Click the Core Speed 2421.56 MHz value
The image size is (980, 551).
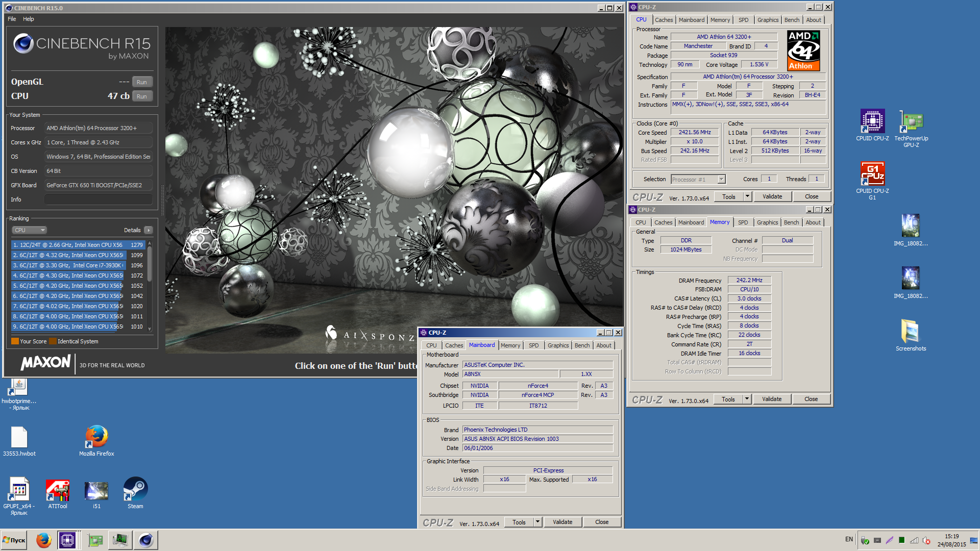click(x=695, y=133)
